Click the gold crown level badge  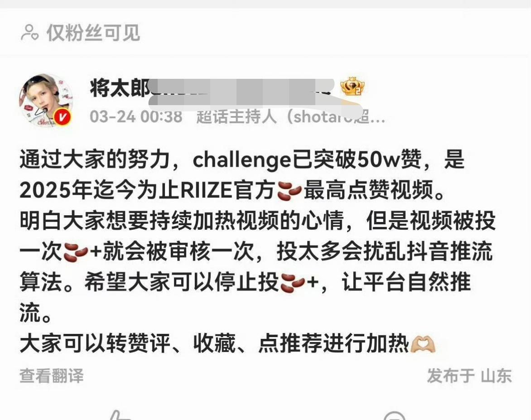tap(352, 87)
